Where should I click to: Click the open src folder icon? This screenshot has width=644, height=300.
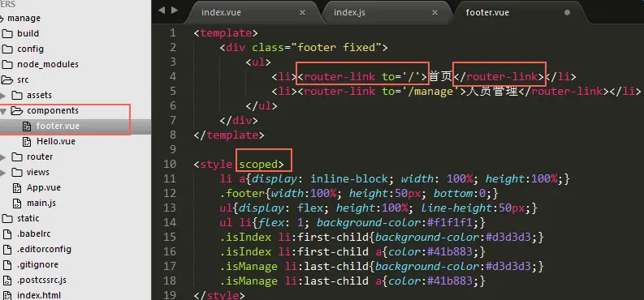click(7, 80)
